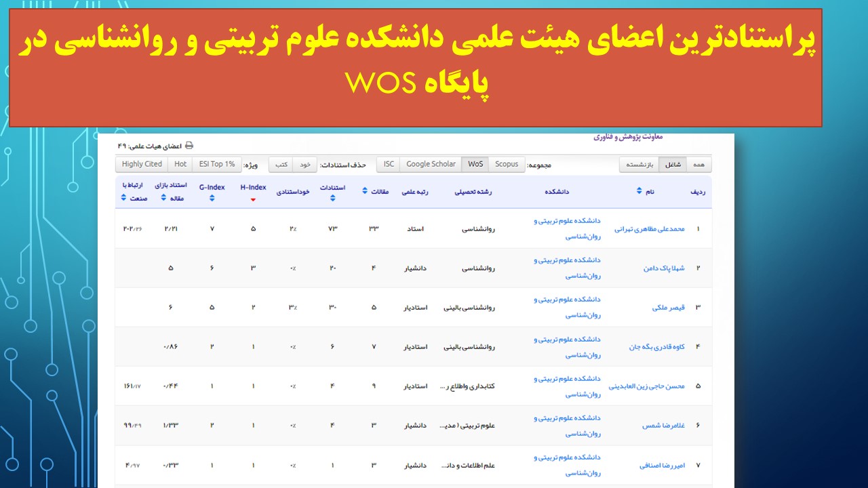The width and height of the screenshot is (868, 488).
Task: Click اعضای هیات علمی count text
Action: [x=149, y=146]
